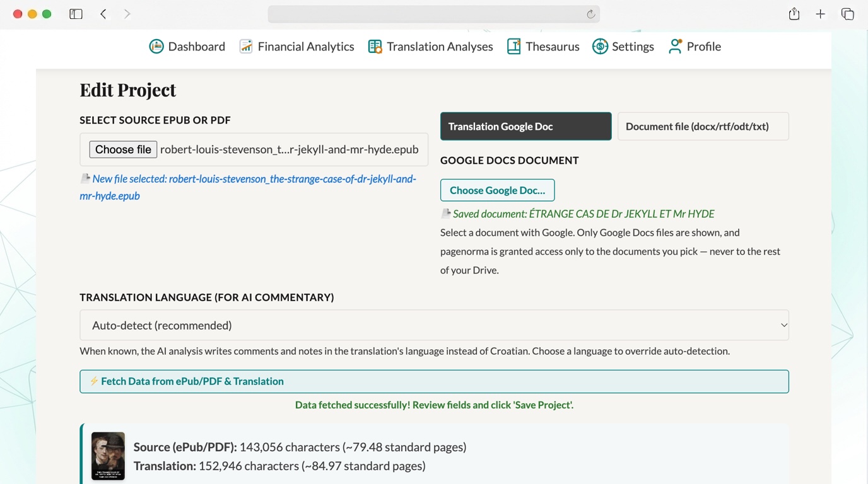Show the tab overview icon
The image size is (868, 484).
click(848, 14)
